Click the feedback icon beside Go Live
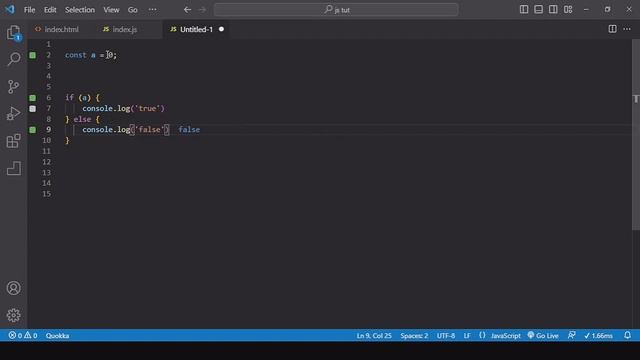Image resolution: width=640 pixels, height=360 pixels. click(571, 336)
